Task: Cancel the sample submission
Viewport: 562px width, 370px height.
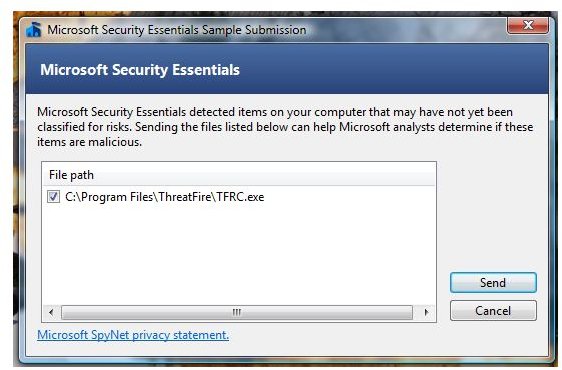Action: (x=493, y=310)
